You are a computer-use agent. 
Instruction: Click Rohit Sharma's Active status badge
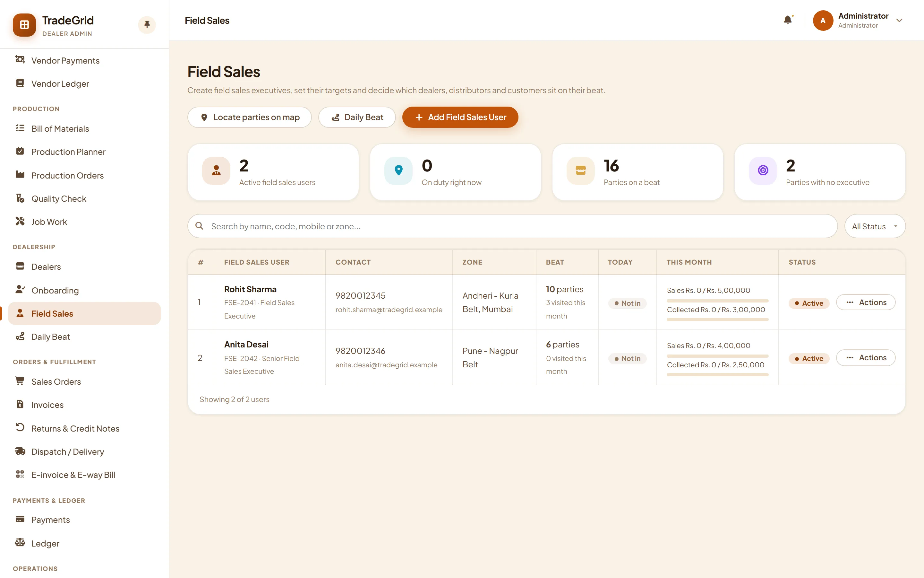click(809, 303)
